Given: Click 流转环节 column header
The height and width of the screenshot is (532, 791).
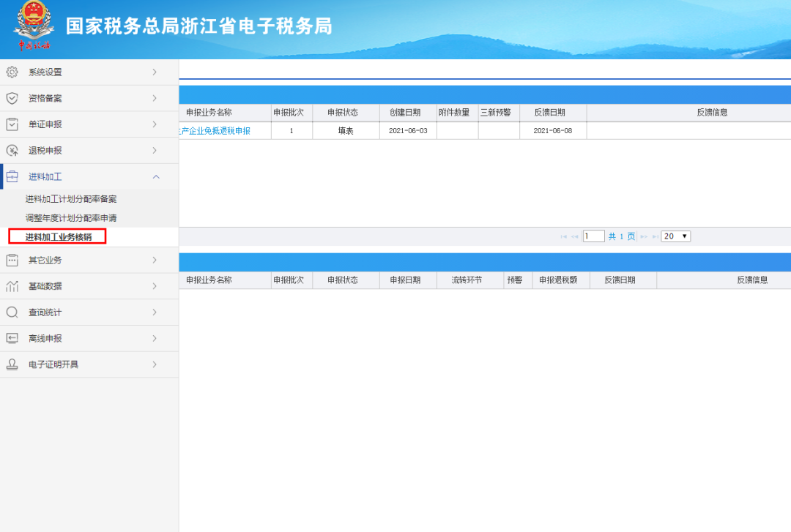Looking at the screenshot, I should coord(467,280).
